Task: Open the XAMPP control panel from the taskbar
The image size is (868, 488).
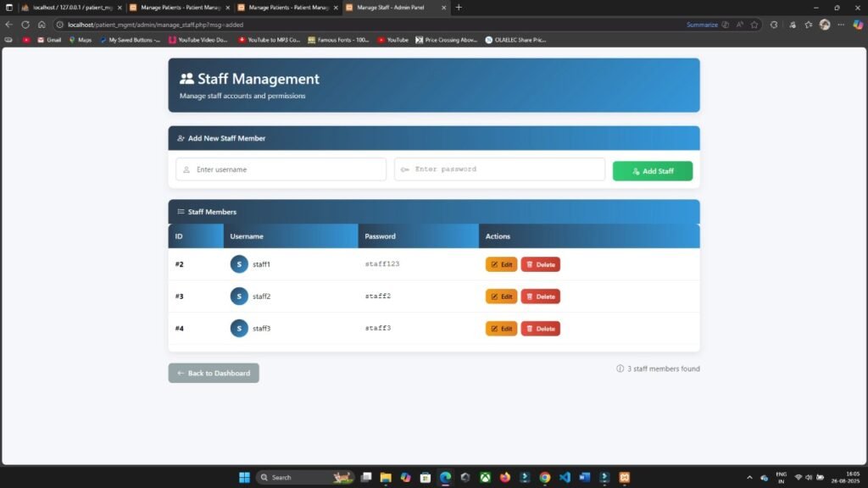Action: (x=626, y=477)
